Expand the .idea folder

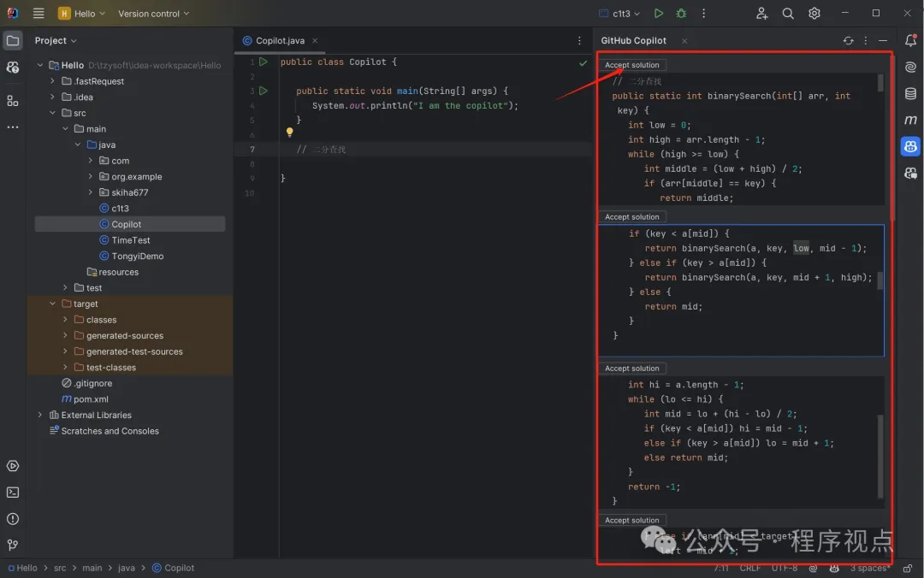coord(52,97)
